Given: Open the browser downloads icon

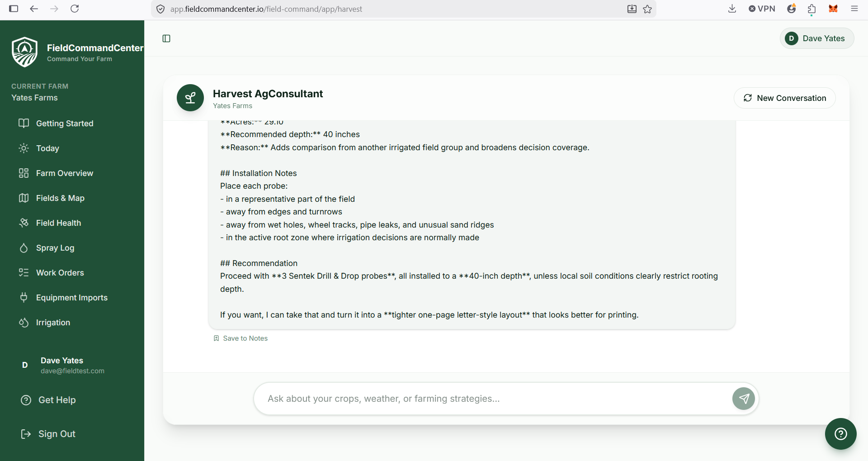Looking at the screenshot, I should click(732, 9).
